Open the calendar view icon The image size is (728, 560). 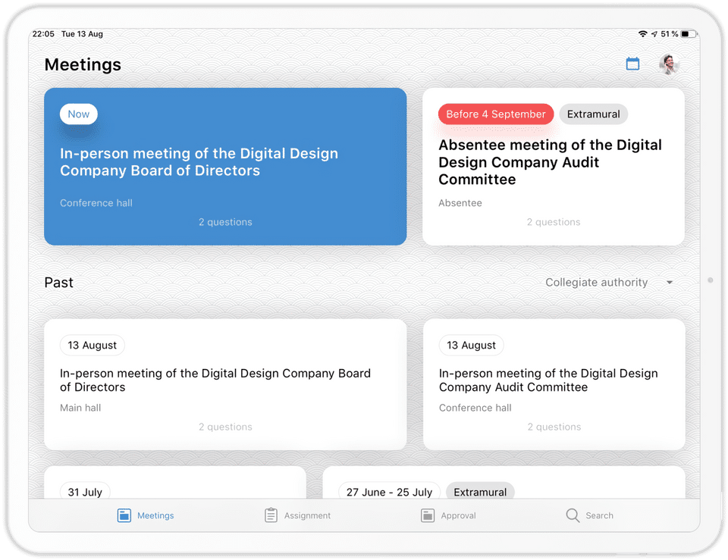(632, 64)
